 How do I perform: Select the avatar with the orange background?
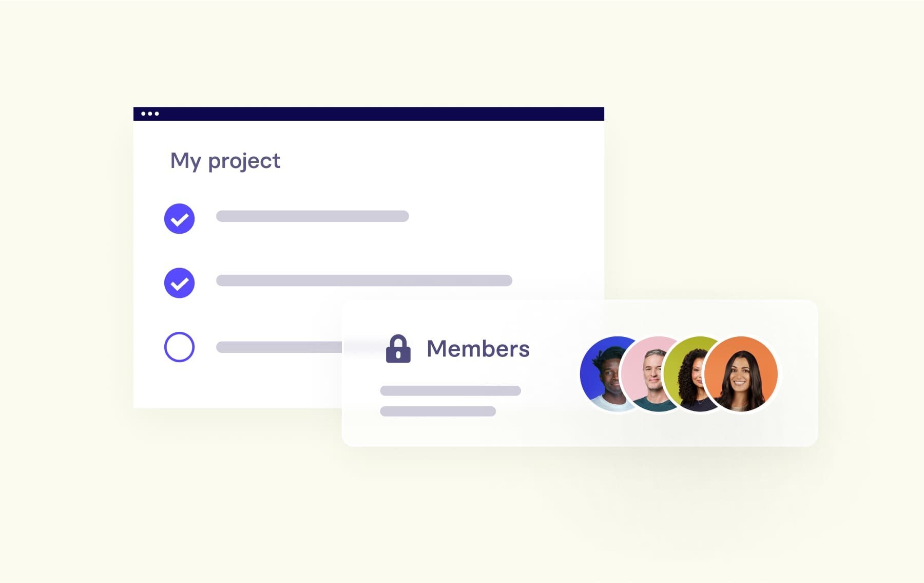[741, 374]
